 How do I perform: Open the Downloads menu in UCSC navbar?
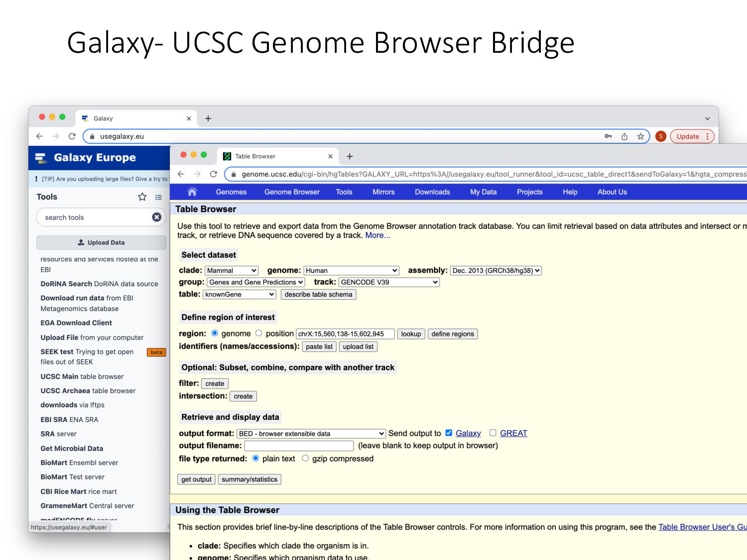click(432, 192)
